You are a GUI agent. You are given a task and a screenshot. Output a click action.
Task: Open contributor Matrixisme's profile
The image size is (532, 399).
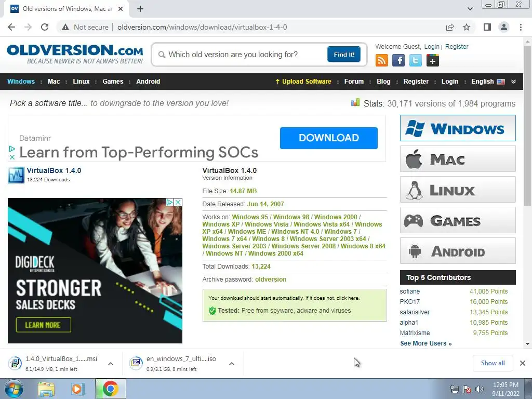pos(415,333)
